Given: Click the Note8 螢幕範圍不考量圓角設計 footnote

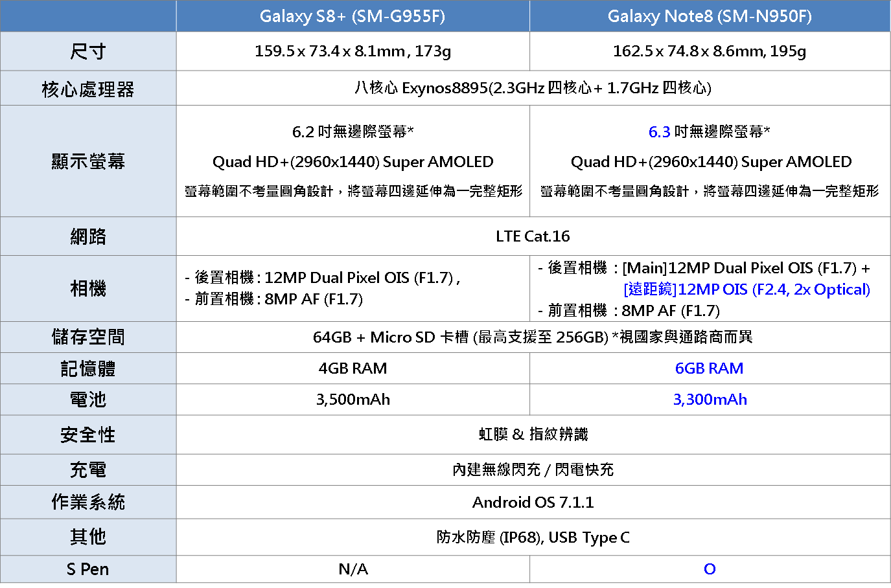Looking at the screenshot, I should tap(710, 191).
